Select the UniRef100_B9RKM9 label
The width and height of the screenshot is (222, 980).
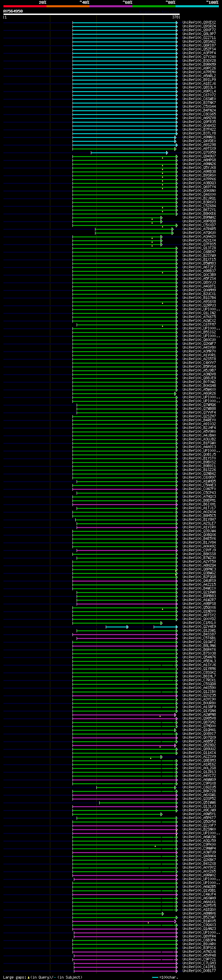(199, 64)
